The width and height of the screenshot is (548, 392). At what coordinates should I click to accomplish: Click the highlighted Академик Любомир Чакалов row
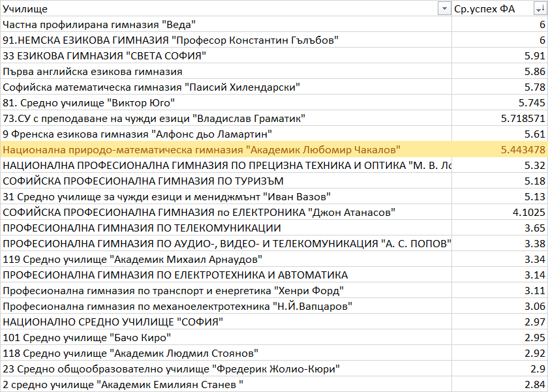[x=202, y=149]
